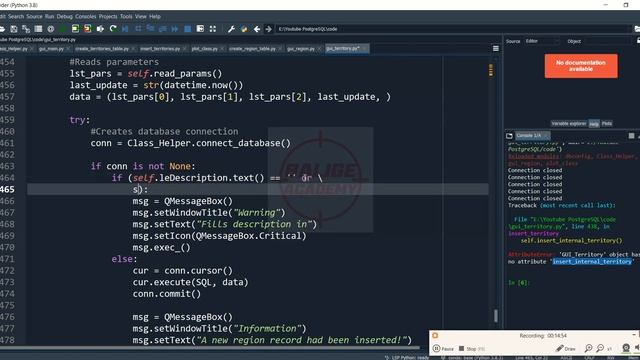
Task: Open PYTHONPATH manager icon
Action: tap(244, 29)
